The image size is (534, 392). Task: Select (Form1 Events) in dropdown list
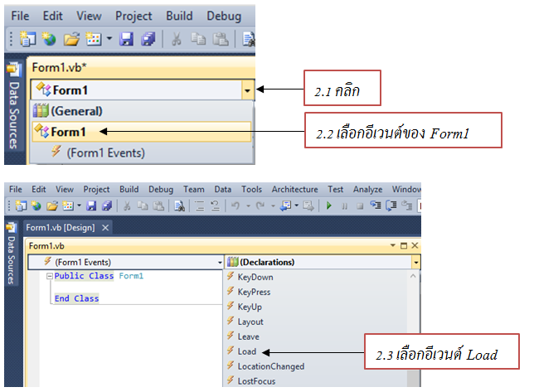click(142, 152)
